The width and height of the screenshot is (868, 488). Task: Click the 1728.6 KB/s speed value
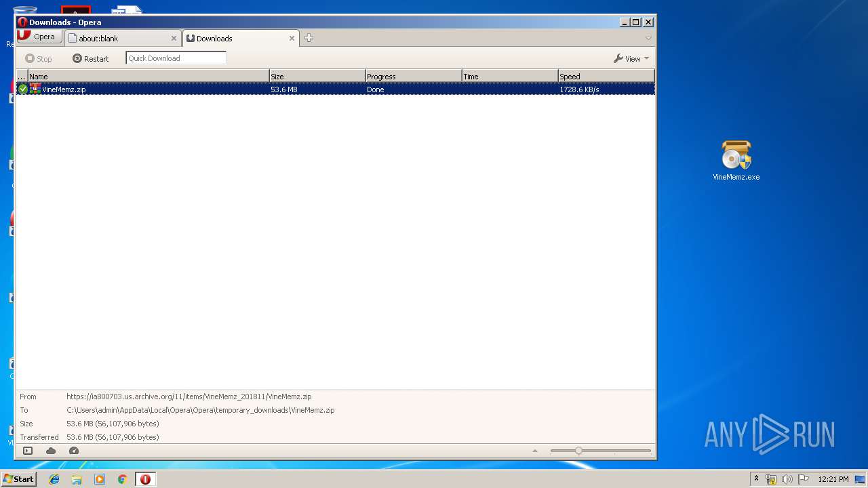(580, 89)
